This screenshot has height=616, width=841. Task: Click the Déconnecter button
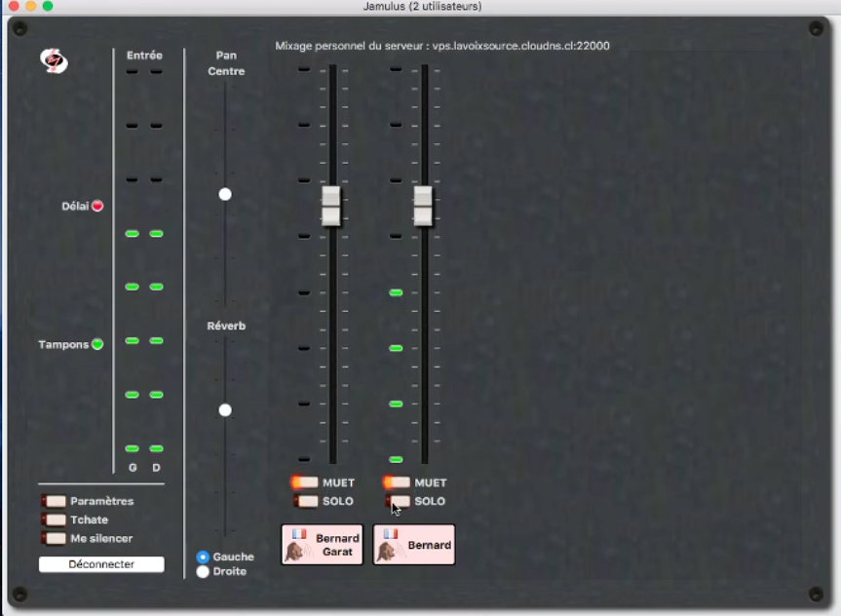tap(101, 564)
